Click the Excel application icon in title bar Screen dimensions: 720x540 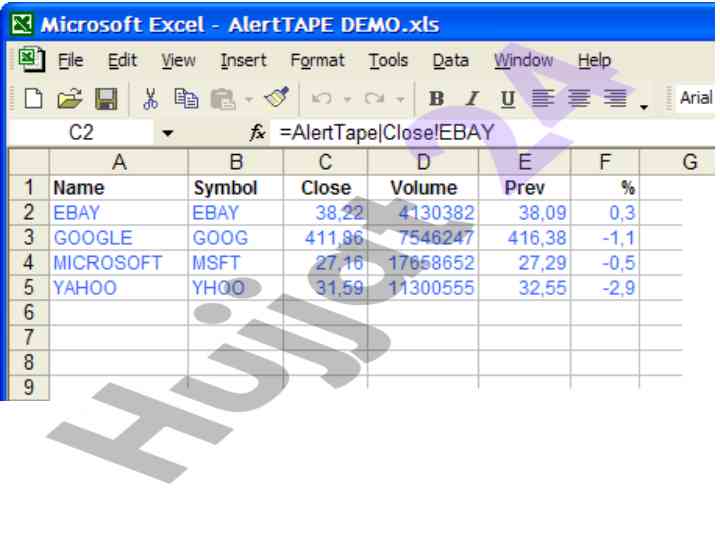(22, 24)
